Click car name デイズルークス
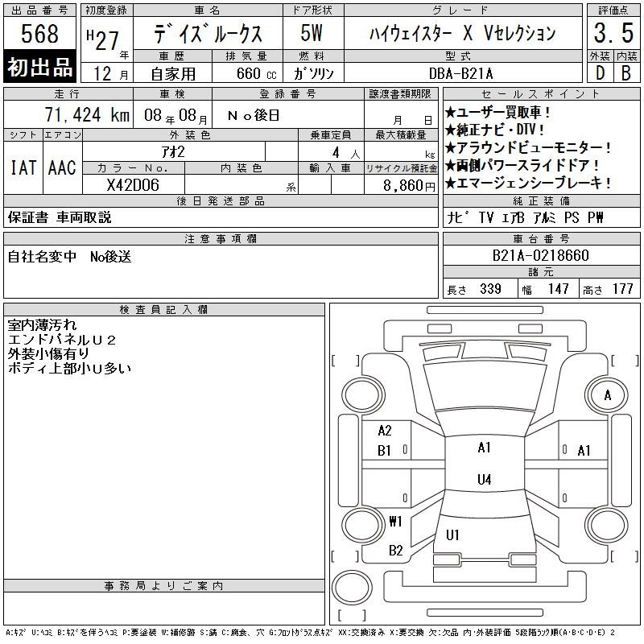Screen dimensions: 644x644 [208, 33]
